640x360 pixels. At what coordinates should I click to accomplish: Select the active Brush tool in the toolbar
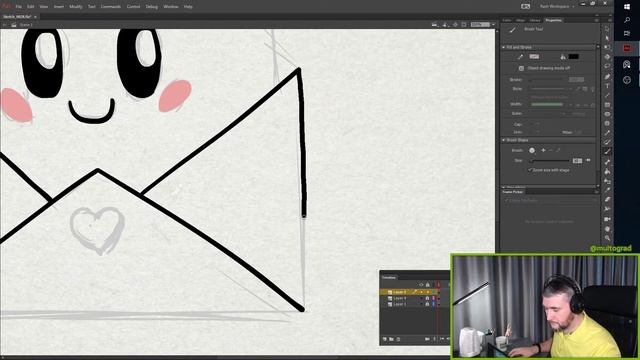tap(607, 151)
